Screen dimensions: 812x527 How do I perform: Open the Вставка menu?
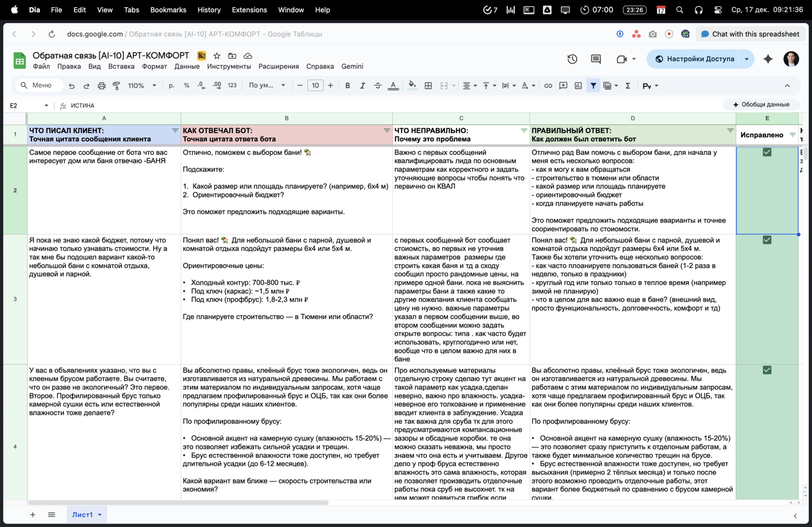click(x=121, y=67)
